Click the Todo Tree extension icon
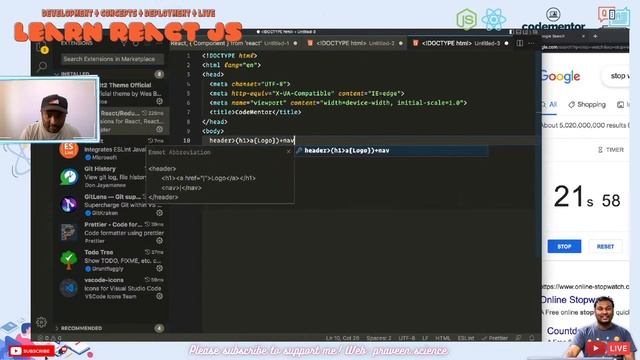640x360 pixels. (69, 260)
